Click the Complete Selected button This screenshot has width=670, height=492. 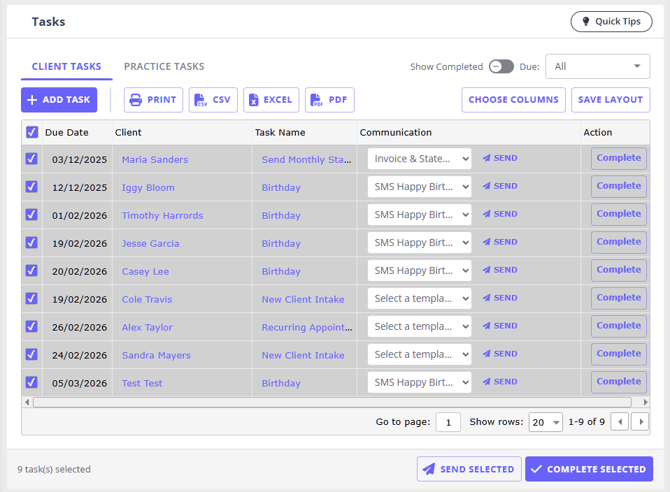[x=588, y=469]
